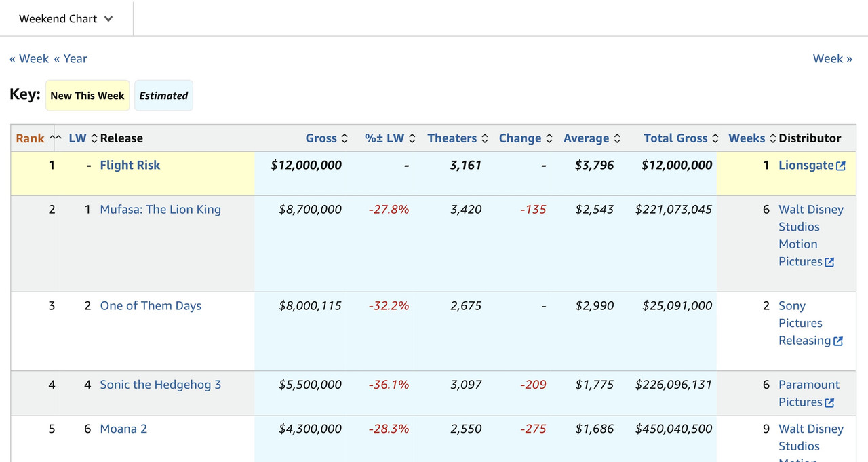Open Paramount Pictures distributor link
Screen dimensions: 868x462
tap(809, 393)
